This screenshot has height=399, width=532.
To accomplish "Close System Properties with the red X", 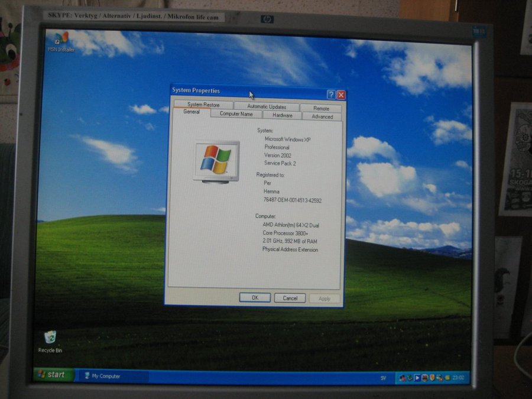I will coord(341,95).
